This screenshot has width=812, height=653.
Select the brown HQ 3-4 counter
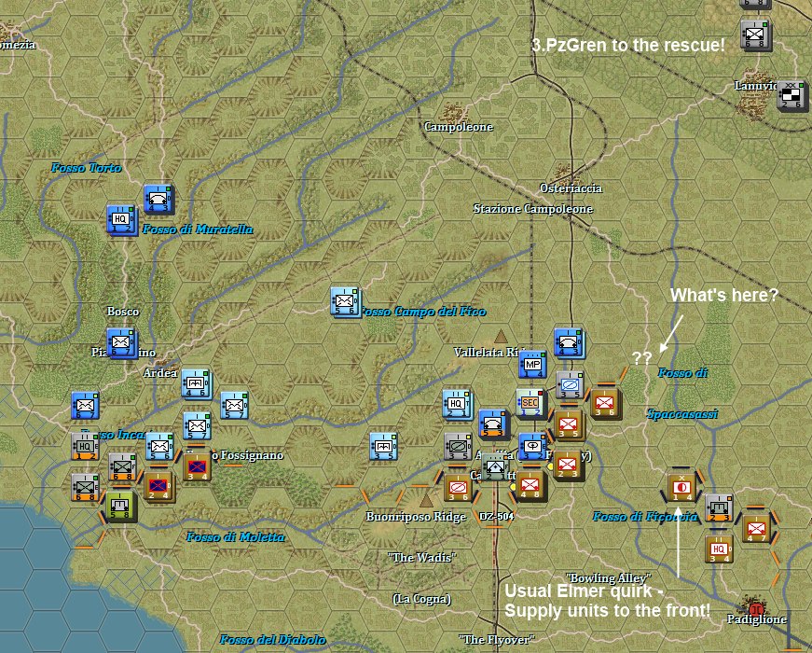click(719, 549)
